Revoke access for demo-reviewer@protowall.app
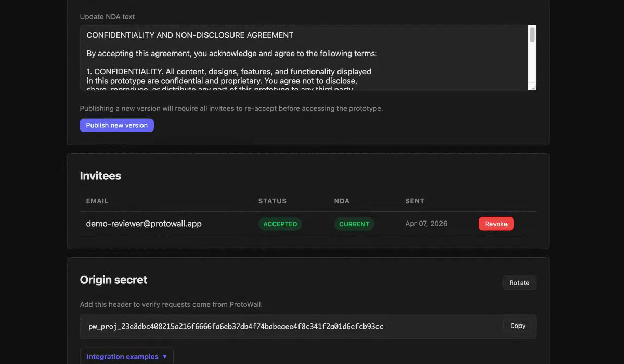Viewport: 624px width, 364px height. tap(496, 224)
